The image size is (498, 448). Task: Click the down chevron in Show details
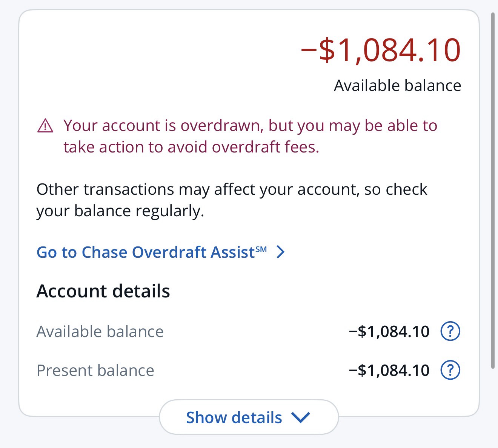pos(301,417)
